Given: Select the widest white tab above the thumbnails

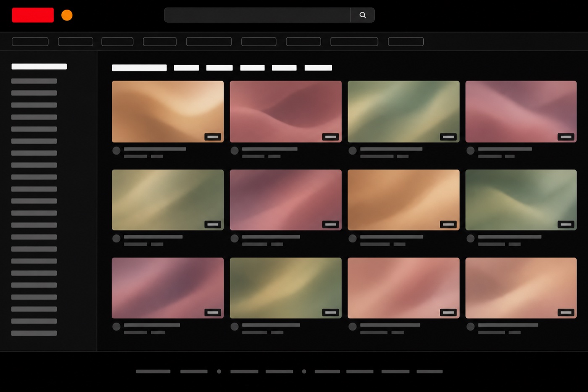Looking at the screenshot, I should click(139, 68).
